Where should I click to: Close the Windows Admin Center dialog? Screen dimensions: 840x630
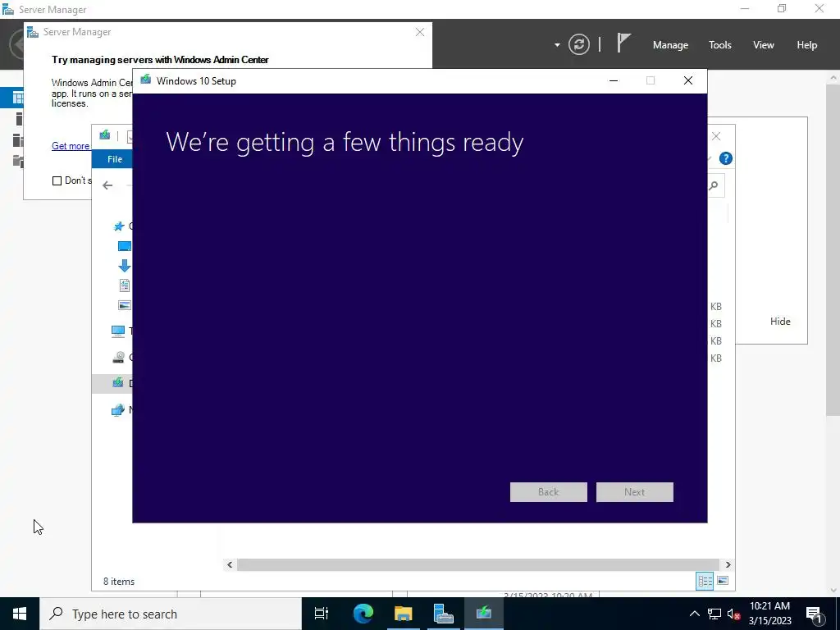click(x=420, y=32)
